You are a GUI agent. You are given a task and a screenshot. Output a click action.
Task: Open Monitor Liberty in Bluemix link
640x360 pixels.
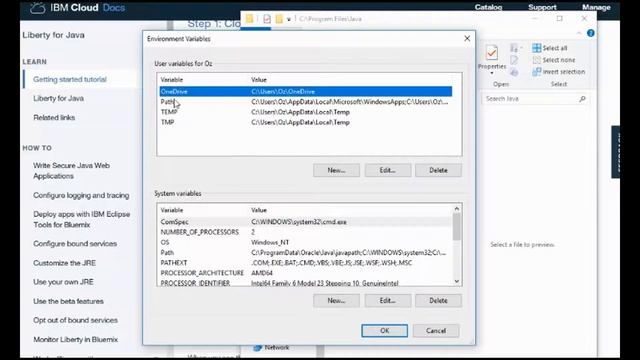tap(75, 340)
